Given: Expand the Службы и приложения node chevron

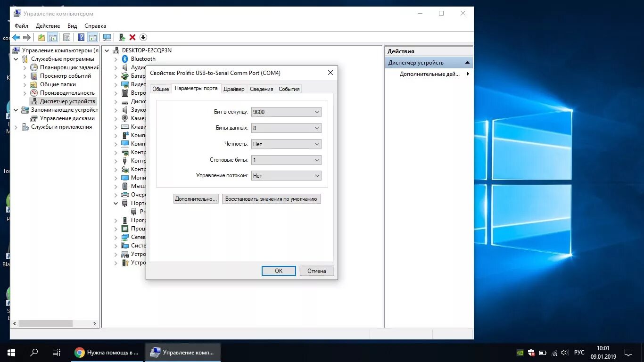Looking at the screenshot, I should (x=17, y=127).
